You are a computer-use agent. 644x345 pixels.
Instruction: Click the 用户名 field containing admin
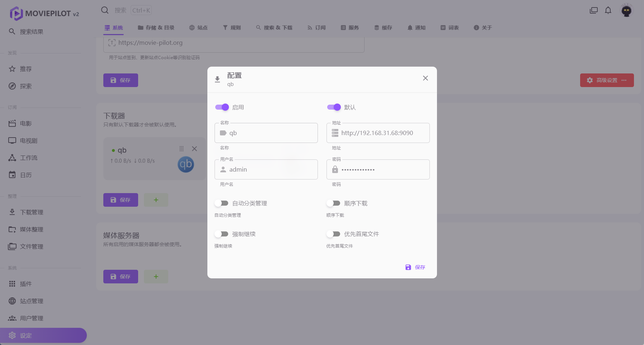tap(266, 169)
